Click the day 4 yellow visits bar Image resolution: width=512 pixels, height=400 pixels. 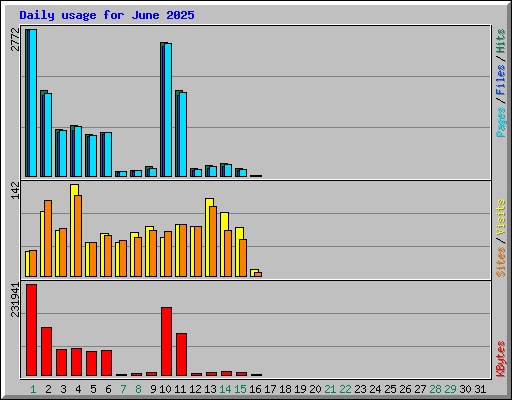coord(74,230)
